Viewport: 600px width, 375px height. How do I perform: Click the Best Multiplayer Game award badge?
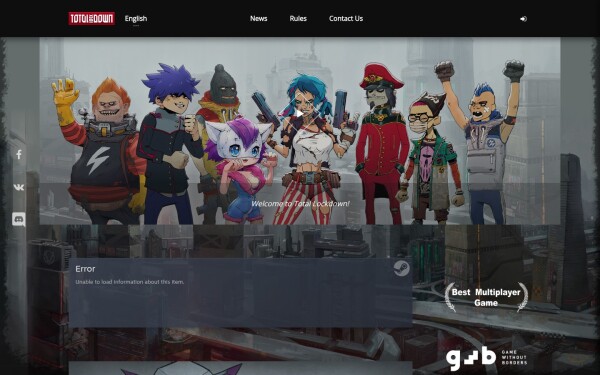(x=486, y=297)
